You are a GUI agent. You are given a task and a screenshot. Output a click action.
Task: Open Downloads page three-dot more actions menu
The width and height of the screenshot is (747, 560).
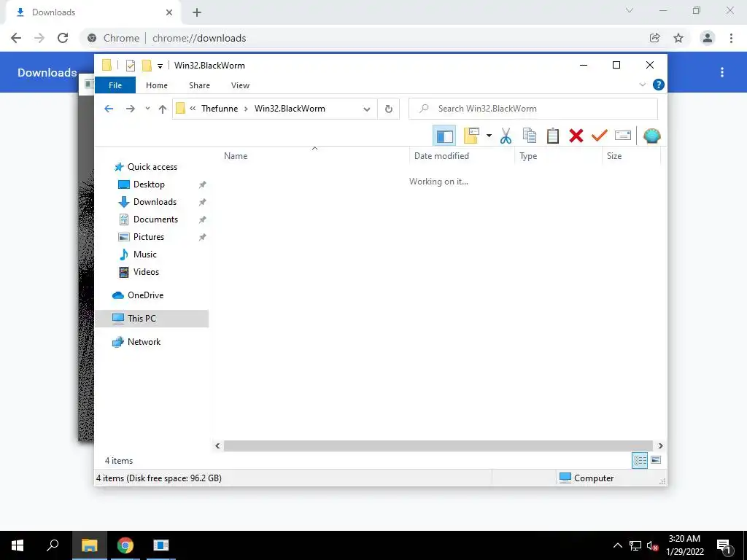tap(722, 72)
